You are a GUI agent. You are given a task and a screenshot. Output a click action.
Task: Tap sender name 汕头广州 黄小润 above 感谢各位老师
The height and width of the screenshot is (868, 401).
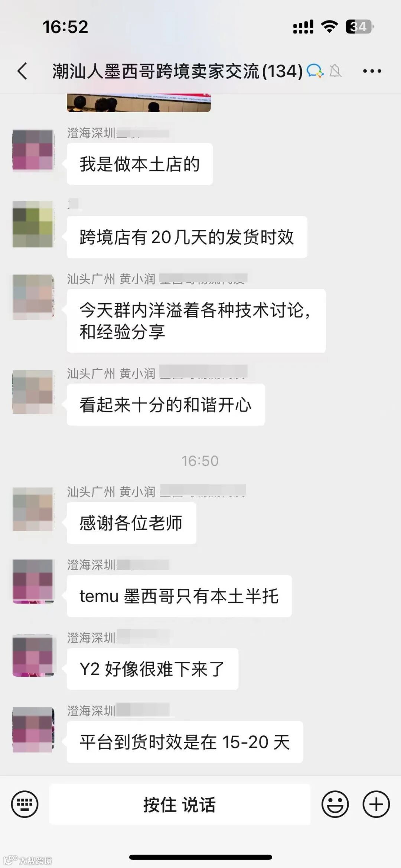point(111,492)
